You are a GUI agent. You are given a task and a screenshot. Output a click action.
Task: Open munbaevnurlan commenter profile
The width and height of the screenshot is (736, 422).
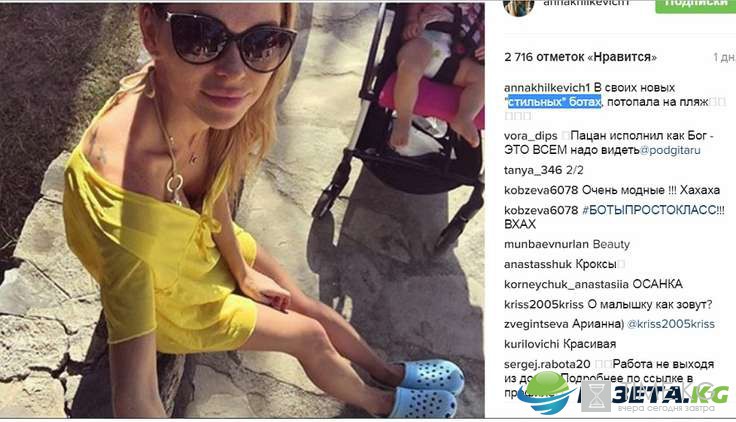546,245
